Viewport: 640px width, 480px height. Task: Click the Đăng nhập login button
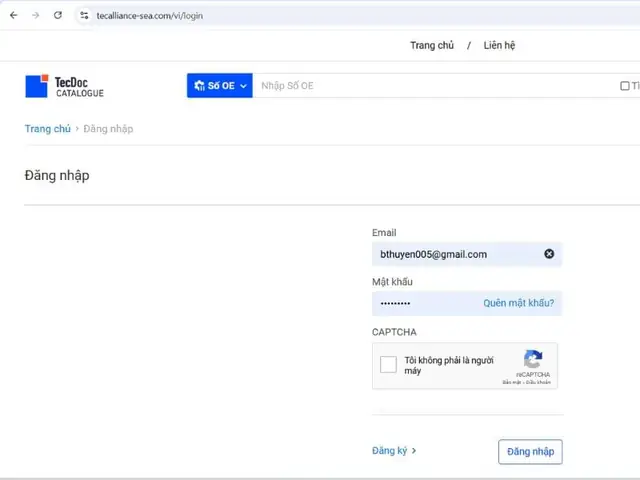(x=530, y=452)
